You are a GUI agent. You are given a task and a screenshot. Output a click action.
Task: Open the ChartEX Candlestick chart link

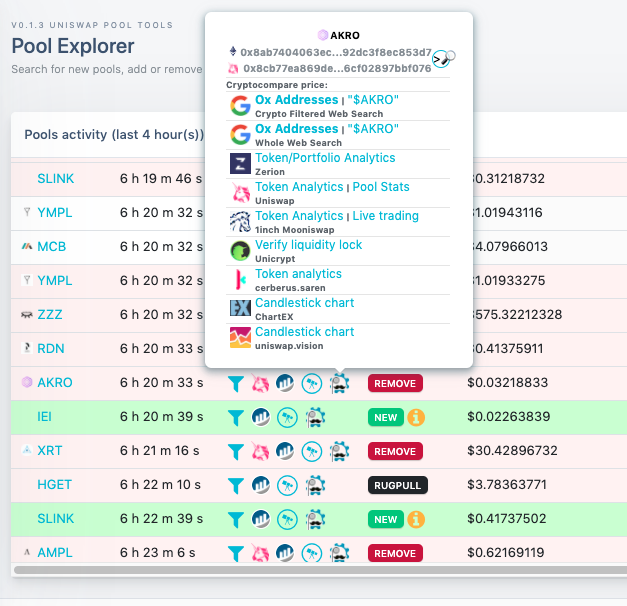click(x=305, y=303)
